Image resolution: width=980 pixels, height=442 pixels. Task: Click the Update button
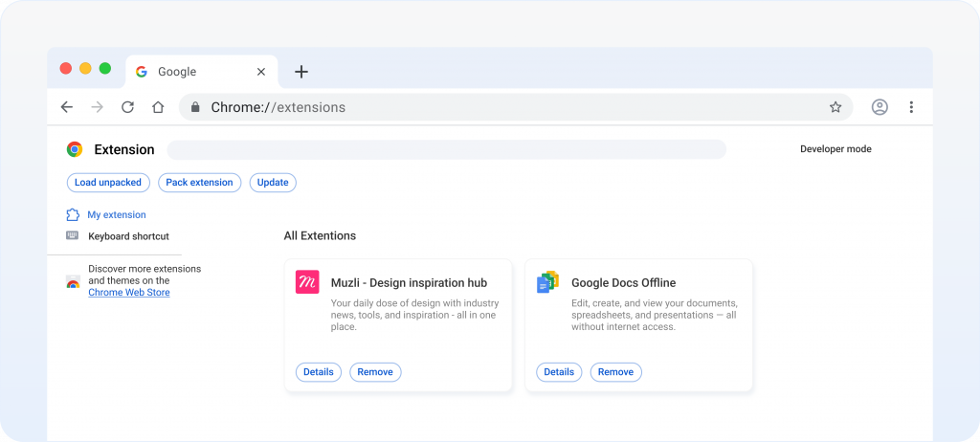tap(273, 183)
